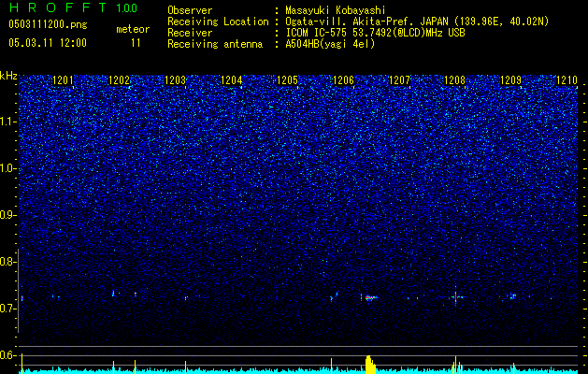Click the 'Receiving Location' label
Screen dimensions: 588x374
(x=218, y=22)
